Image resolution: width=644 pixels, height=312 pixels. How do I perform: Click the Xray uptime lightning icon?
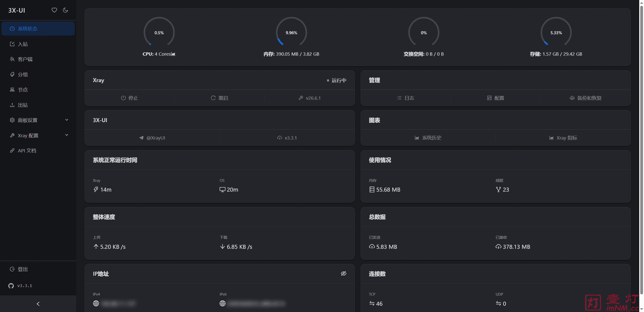tap(96, 189)
